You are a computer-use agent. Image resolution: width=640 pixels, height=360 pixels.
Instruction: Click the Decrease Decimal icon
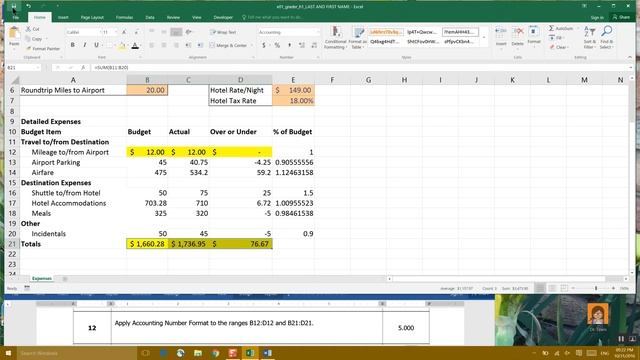click(x=314, y=45)
